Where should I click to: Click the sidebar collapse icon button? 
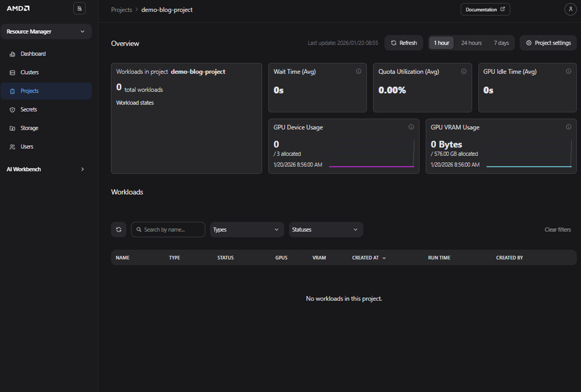79,9
